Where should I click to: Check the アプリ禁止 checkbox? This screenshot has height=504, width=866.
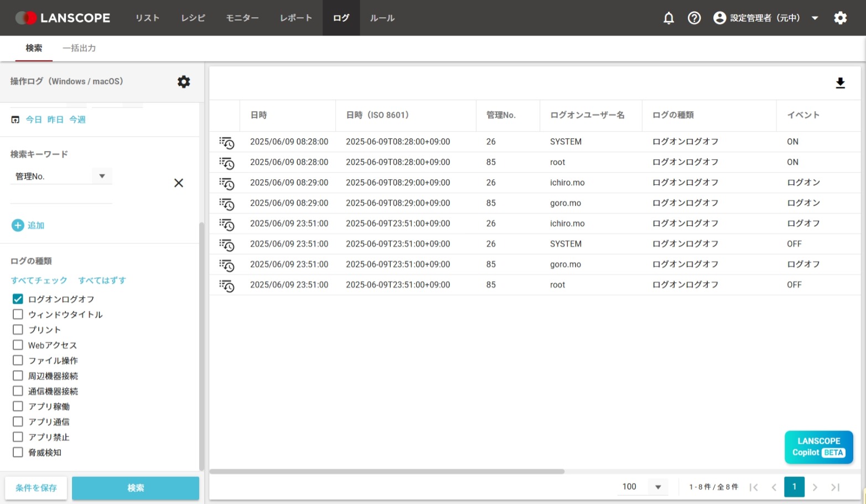[18, 437]
